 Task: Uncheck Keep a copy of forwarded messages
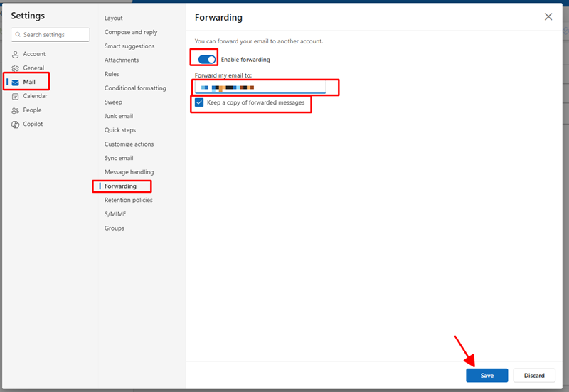point(199,102)
